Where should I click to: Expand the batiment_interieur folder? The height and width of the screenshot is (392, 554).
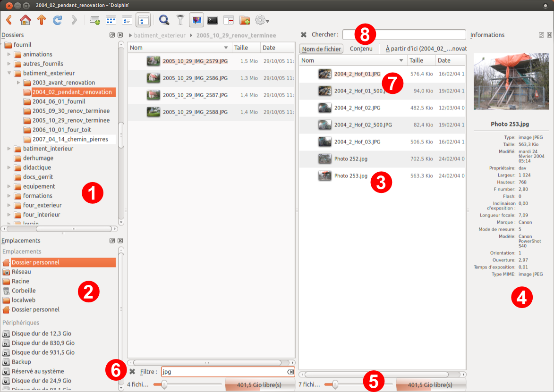9,149
